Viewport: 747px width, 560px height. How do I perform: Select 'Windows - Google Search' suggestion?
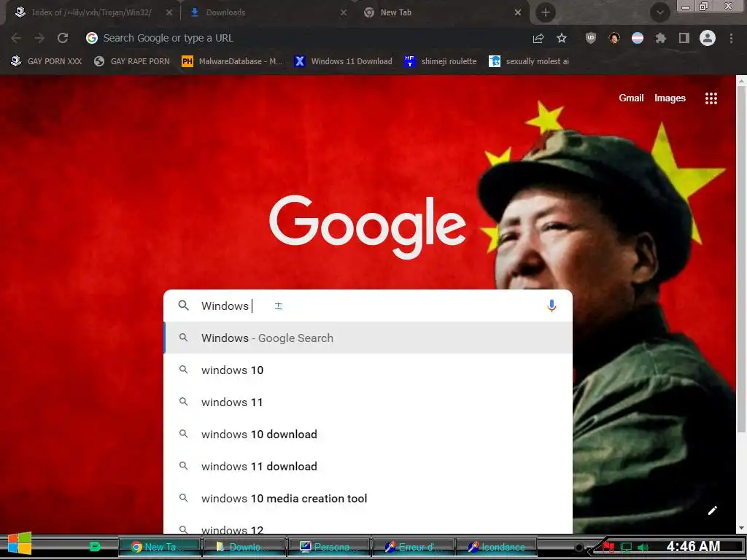coord(368,338)
